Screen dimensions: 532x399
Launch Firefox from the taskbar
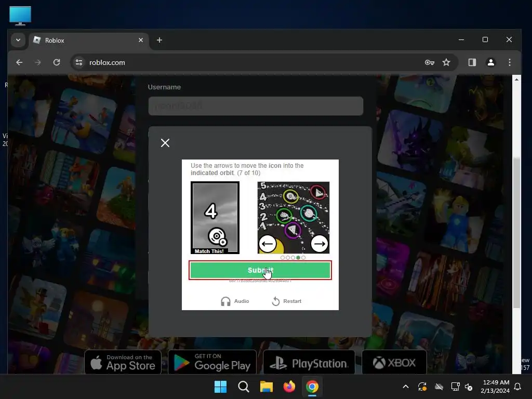(289, 387)
